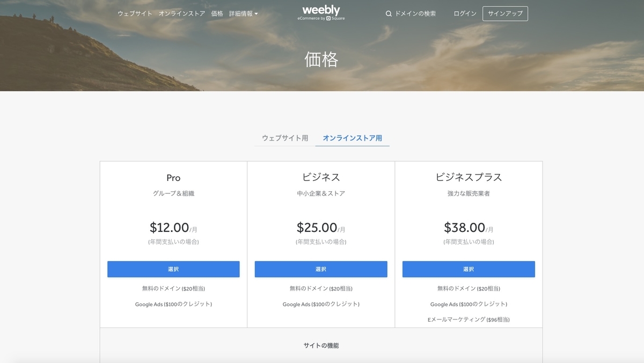This screenshot has height=363, width=644.
Task: Click the ログイン link
Action: (465, 13)
